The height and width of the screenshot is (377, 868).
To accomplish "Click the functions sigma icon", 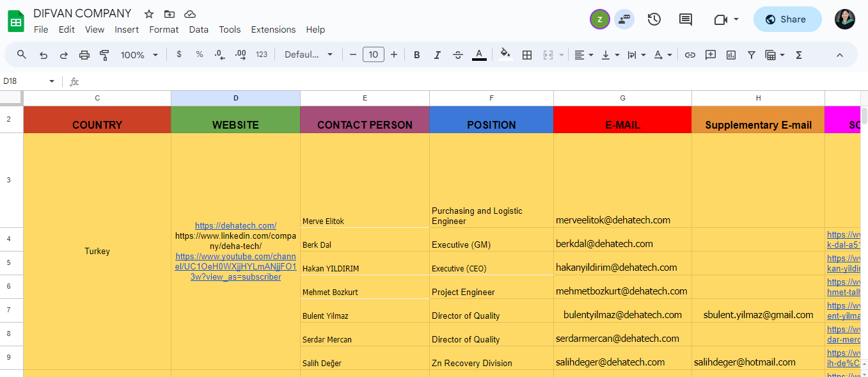I will click(798, 55).
